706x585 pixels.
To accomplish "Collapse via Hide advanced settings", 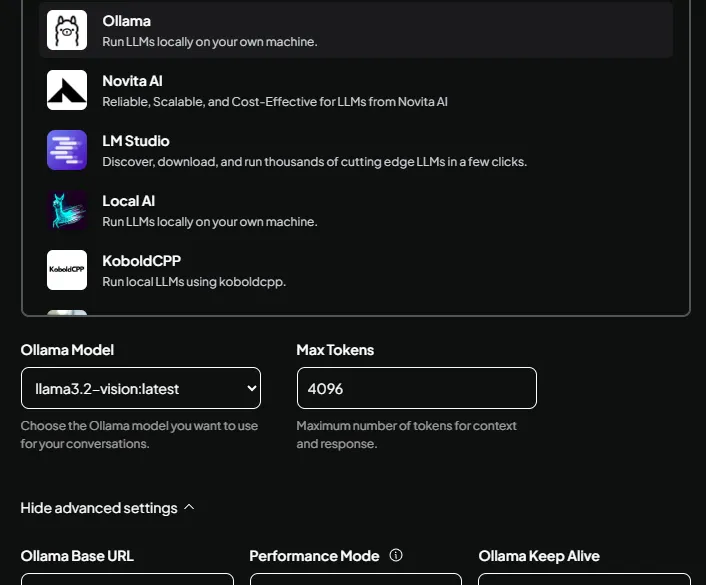I will coord(99,508).
